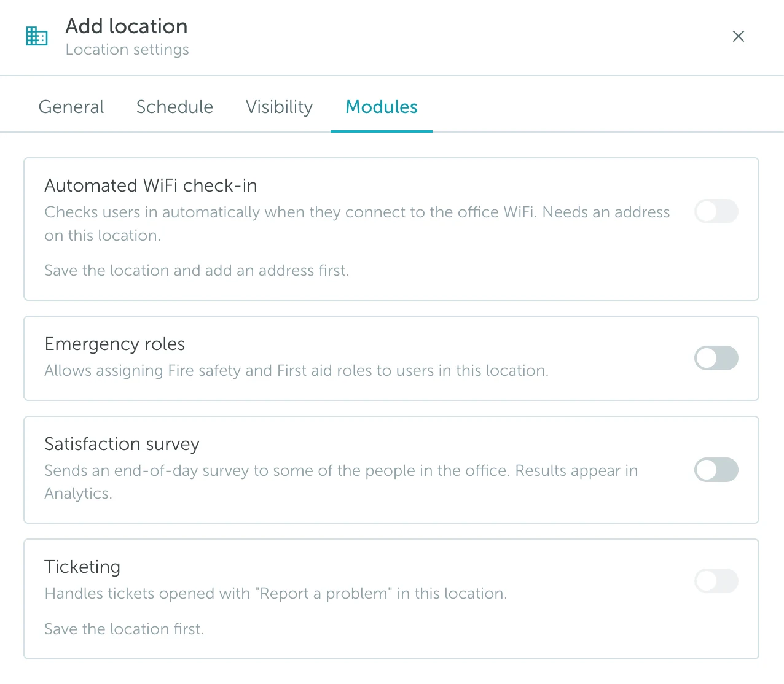Turn on the Satisfaction survey toggle
This screenshot has width=784, height=684.
(x=716, y=470)
